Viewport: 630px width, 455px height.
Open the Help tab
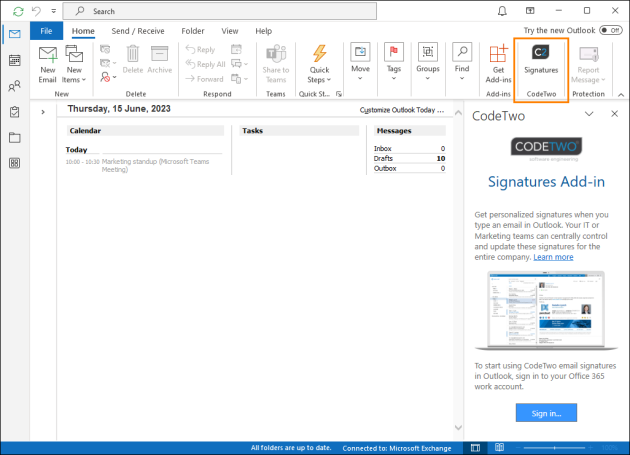pyautogui.click(x=264, y=31)
